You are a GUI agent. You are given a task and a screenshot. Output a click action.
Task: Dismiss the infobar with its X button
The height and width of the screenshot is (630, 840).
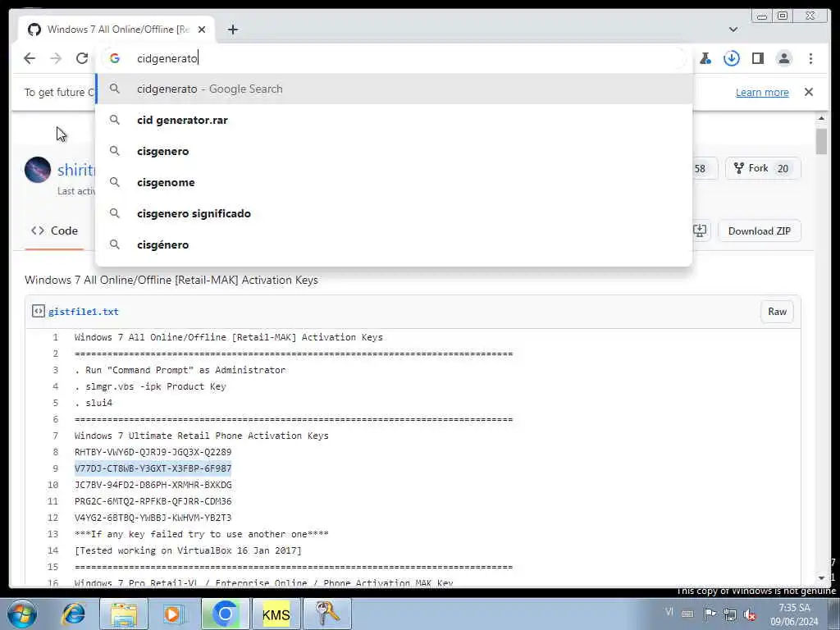[x=808, y=92]
